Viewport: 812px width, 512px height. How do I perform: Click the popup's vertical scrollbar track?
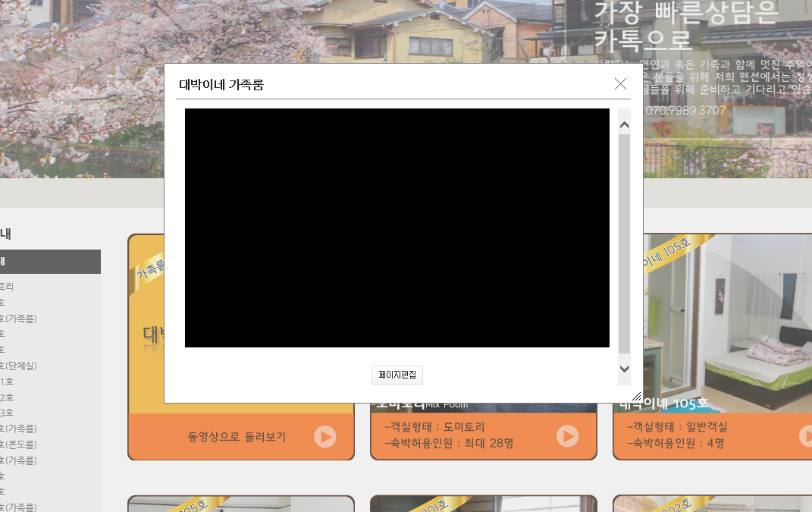(625, 243)
